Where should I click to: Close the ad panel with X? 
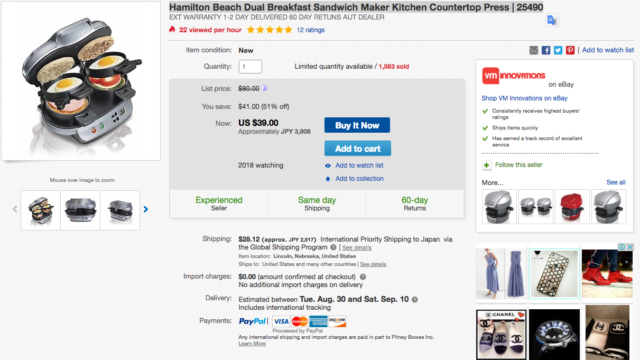click(x=630, y=247)
